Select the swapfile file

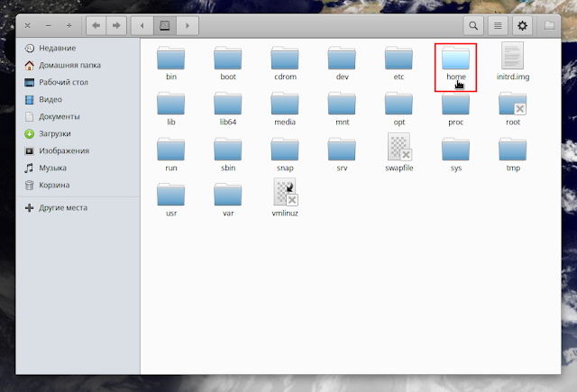[398, 152]
